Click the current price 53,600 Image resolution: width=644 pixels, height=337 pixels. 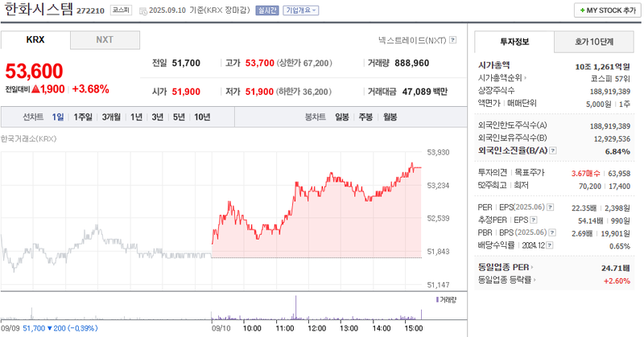point(34,71)
